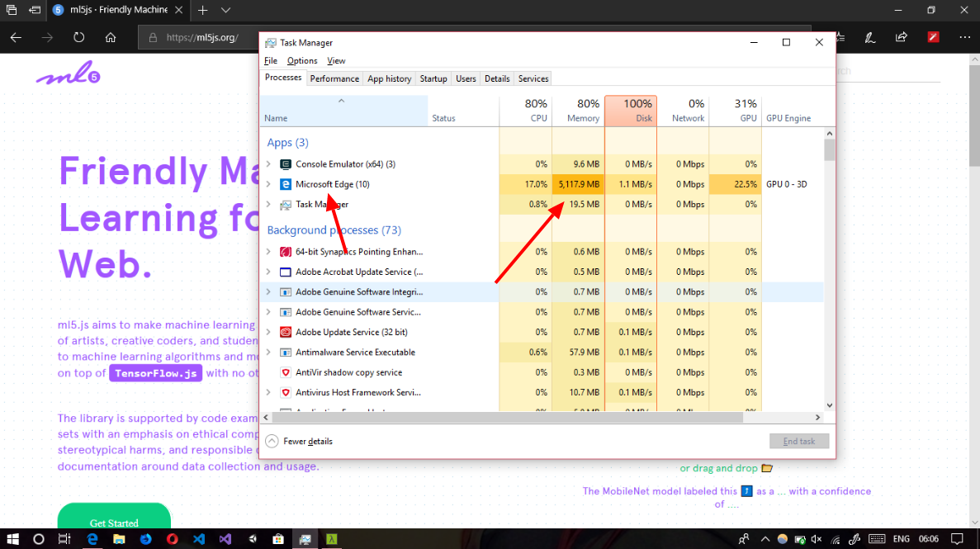Image resolution: width=980 pixels, height=549 pixels.
Task: Click the Get Started button
Action: [x=114, y=522]
